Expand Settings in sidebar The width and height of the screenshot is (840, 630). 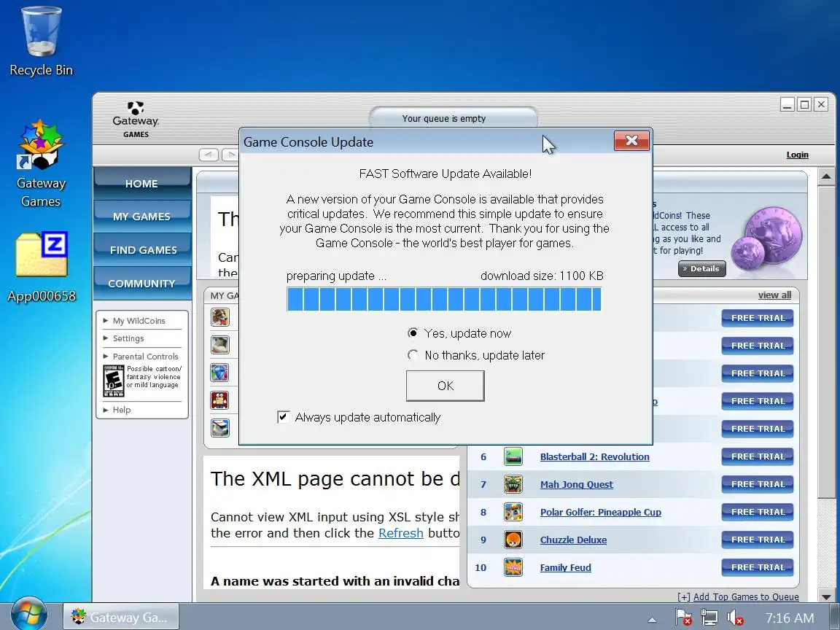[128, 338]
